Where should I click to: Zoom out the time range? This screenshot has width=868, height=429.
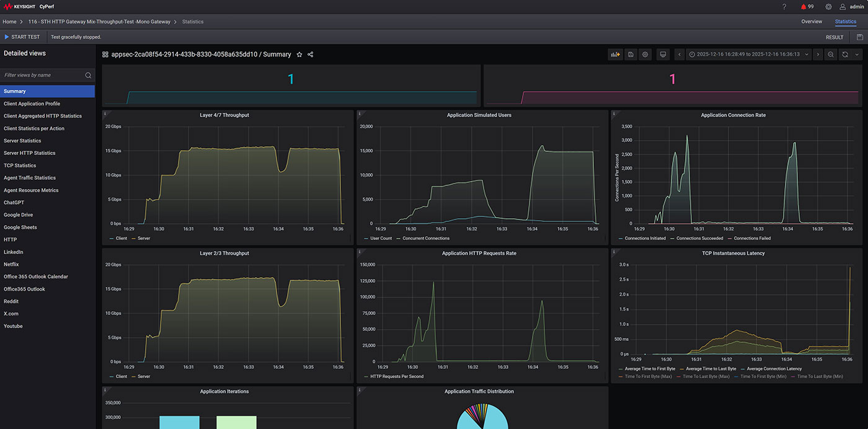point(831,55)
